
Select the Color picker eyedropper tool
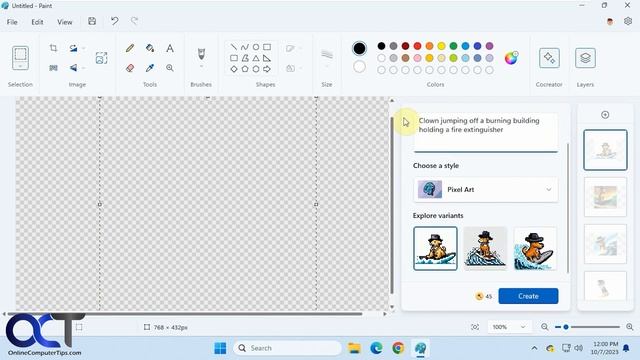150,68
